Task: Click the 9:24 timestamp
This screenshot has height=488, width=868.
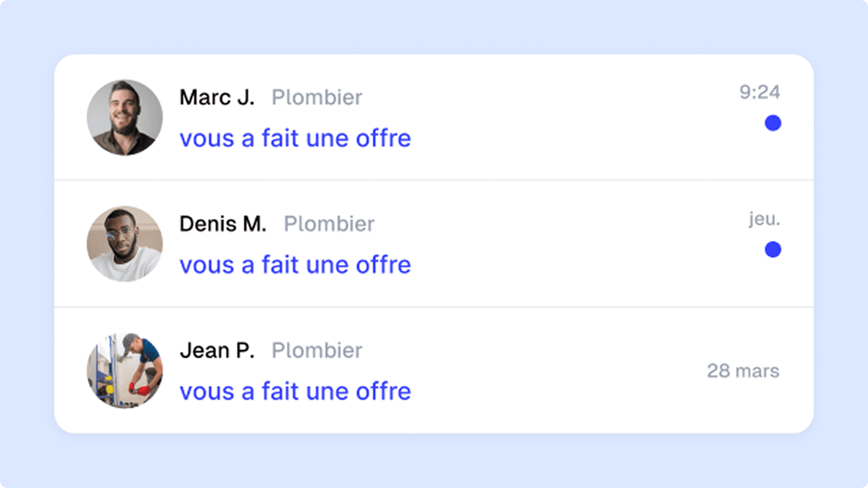Action: [759, 92]
